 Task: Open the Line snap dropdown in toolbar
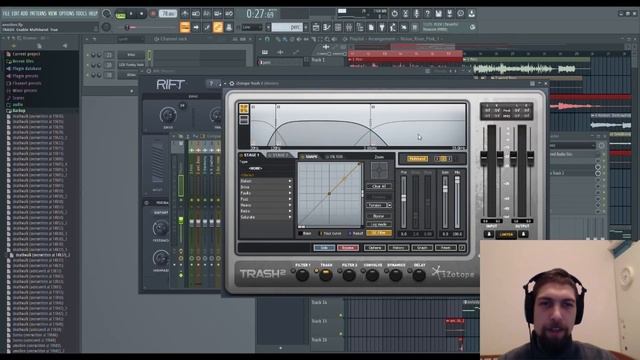coord(252,27)
